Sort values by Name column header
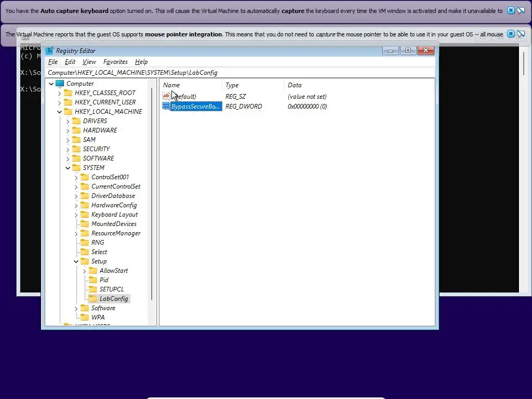 191,85
